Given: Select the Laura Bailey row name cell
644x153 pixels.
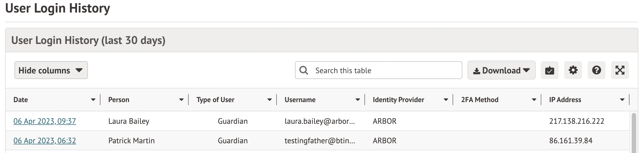Looking at the screenshot, I should pos(129,121).
